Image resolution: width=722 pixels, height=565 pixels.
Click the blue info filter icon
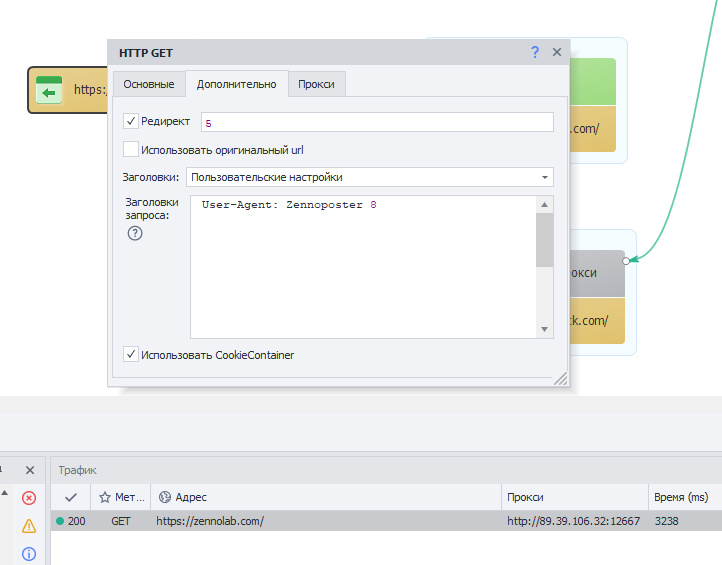click(29, 554)
